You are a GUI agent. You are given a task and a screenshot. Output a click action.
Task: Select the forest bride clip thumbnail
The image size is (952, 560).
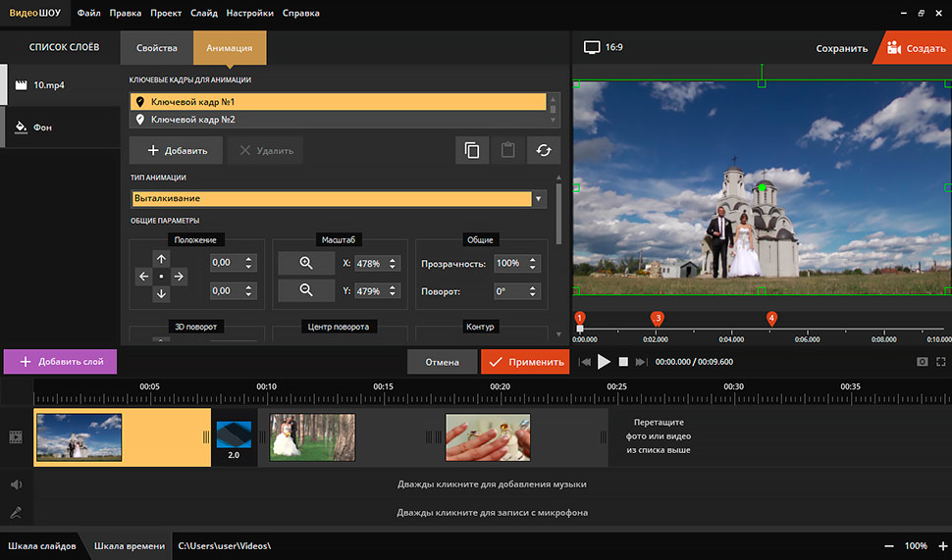(x=312, y=436)
